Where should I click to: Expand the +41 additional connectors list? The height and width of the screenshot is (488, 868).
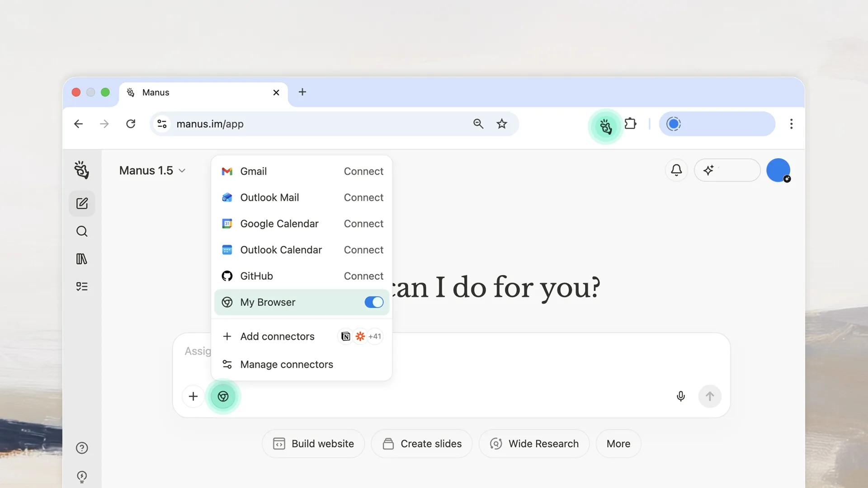pyautogui.click(x=374, y=336)
